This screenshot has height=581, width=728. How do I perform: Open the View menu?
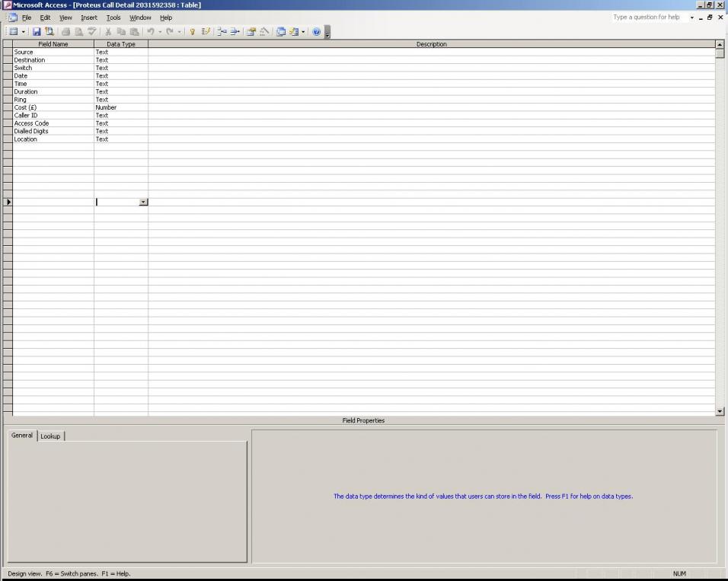point(65,18)
